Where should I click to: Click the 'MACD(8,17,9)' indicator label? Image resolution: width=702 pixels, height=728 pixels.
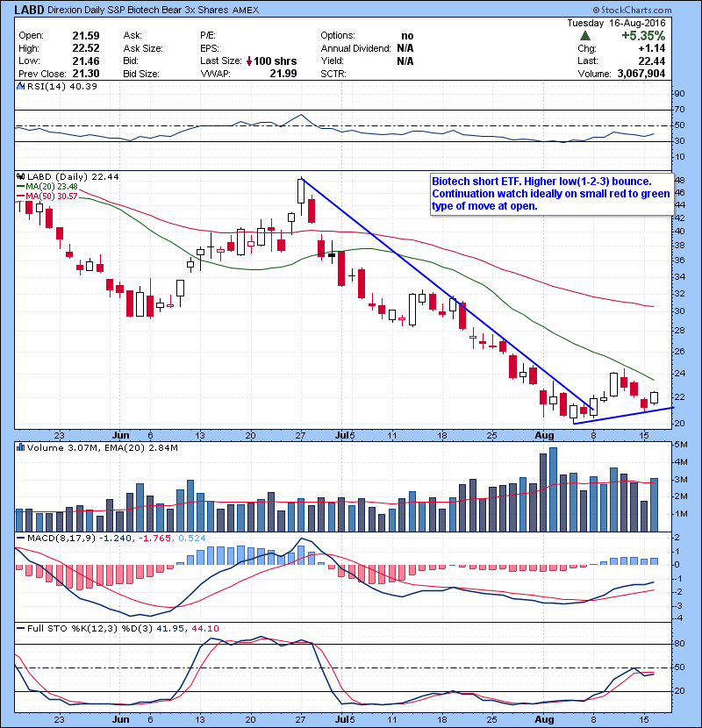pyautogui.click(x=61, y=539)
